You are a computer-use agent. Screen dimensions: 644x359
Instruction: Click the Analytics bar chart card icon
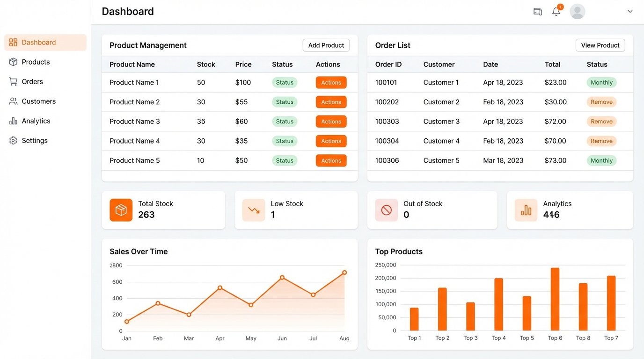526,210
